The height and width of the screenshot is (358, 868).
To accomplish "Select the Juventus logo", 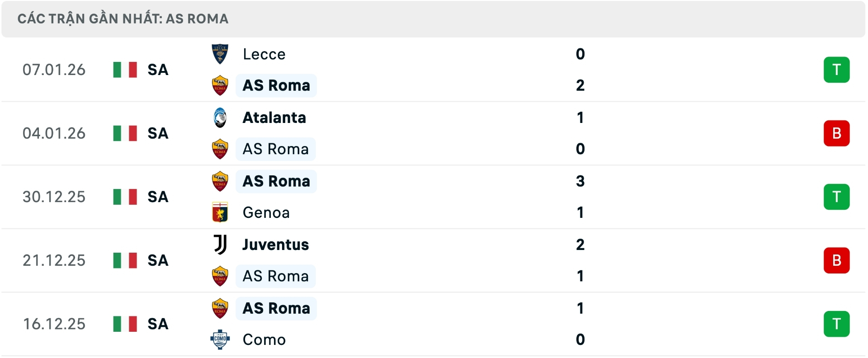I will [x=220, y=245].
